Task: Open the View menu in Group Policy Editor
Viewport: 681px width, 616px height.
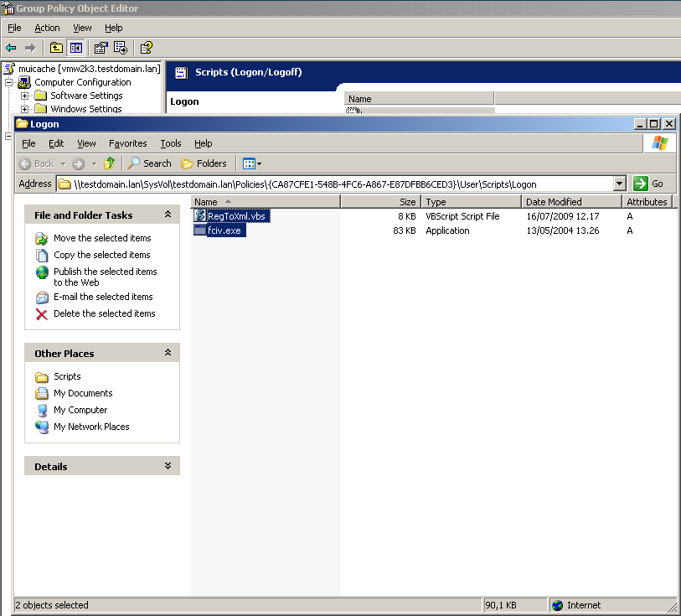Action: pos(82,28)
